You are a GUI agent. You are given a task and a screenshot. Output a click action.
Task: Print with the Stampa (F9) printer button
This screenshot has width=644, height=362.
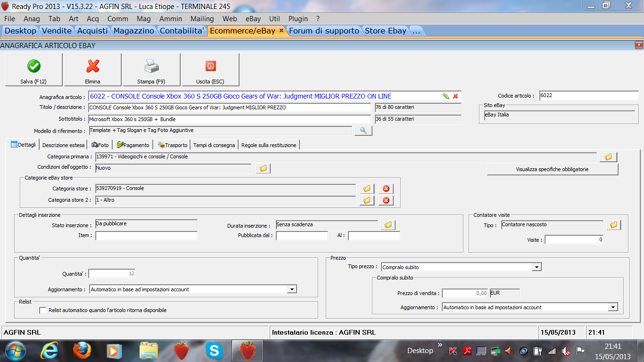(151, 70)
